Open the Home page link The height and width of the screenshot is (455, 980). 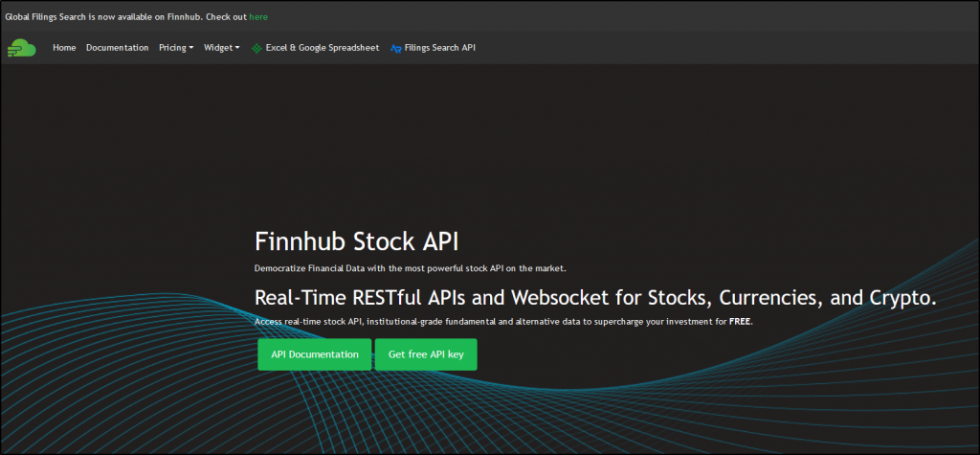[x=64, y=48]
